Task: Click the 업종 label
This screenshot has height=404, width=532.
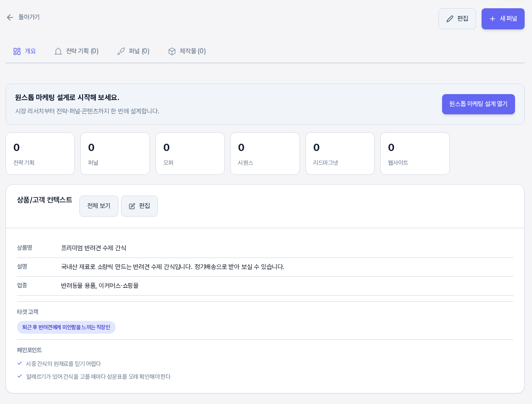Action: coord(22,286)
